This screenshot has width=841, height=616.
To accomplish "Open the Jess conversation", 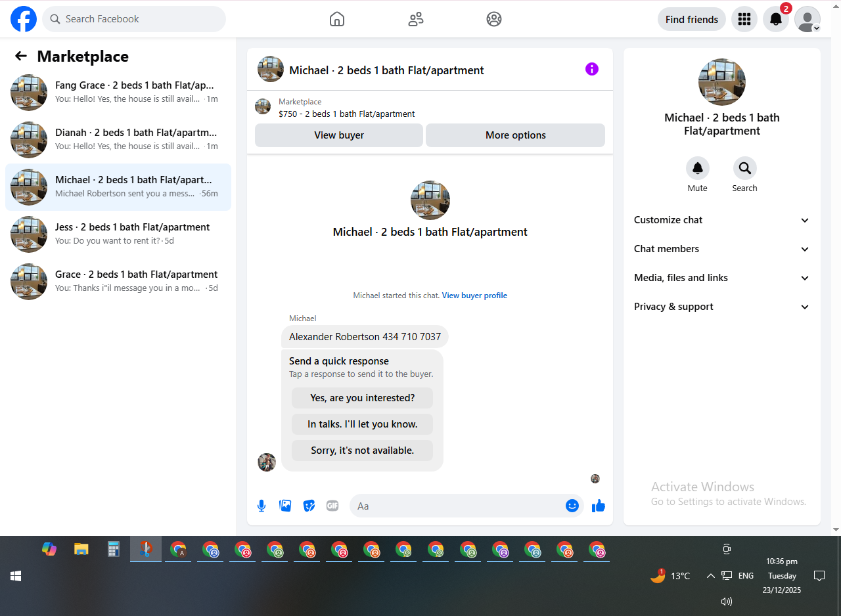I will tap(118, 234).
